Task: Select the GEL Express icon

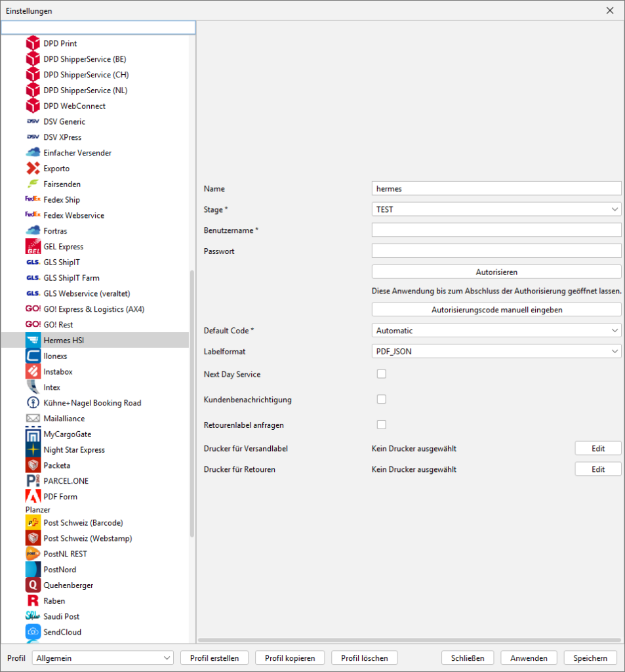Action: click(x=33, y=247)
